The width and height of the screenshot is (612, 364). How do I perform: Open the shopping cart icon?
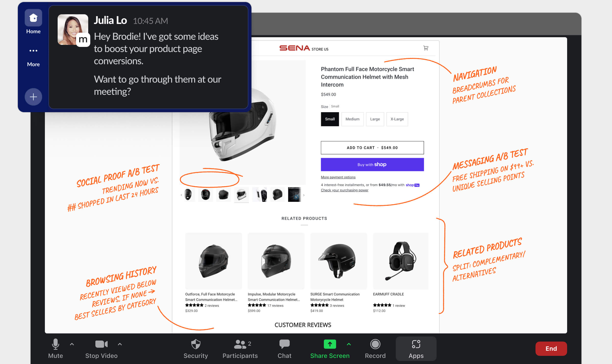(426, 48)
